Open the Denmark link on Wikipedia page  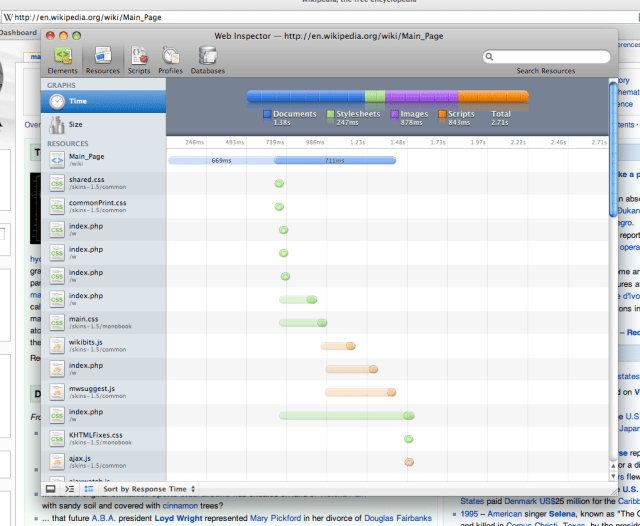point(520,502)
